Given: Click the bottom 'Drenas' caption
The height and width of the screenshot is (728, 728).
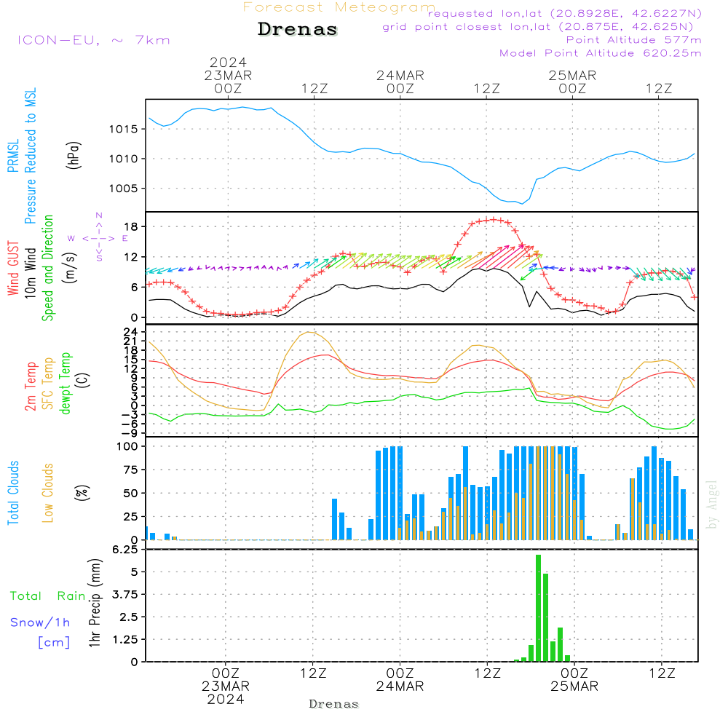Looking at the screenshot, I should pyautogui.click(x=334, y=704).
